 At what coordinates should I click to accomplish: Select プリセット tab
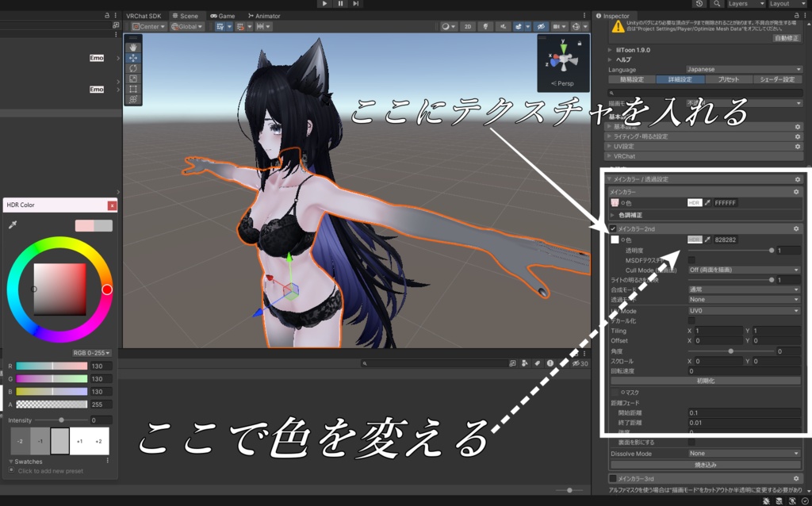(x=728, y=79)
